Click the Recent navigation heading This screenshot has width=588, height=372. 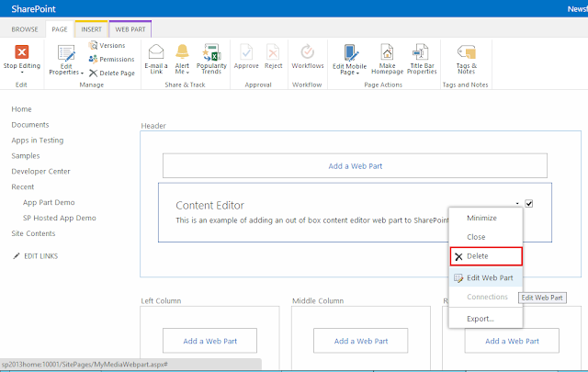22,186
